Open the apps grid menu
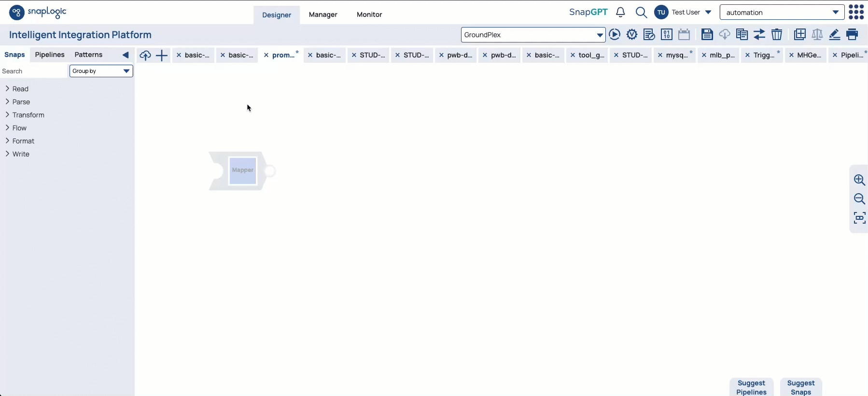This screenshot has height=396, width=868. (856, 13)
